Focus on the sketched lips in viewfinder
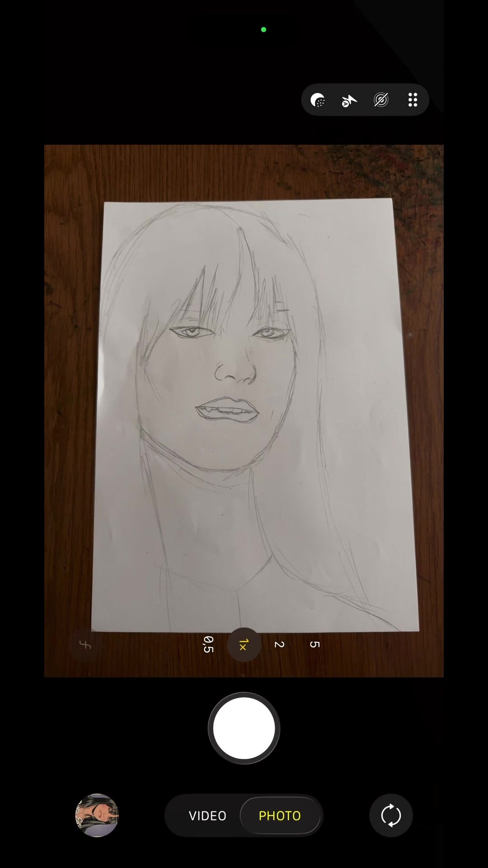488x868 pixels. pyautogui.click(x=227, y=410)
